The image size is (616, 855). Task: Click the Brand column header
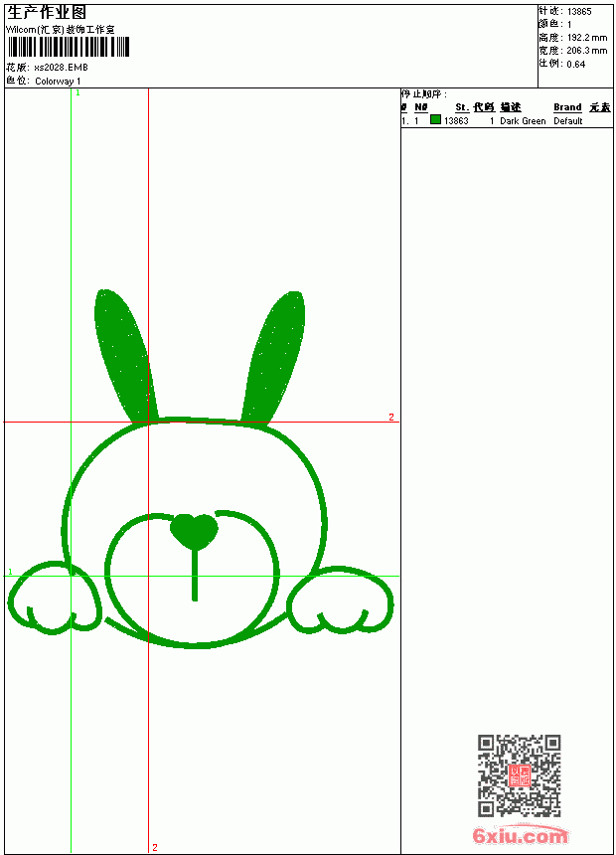[567, 107]
